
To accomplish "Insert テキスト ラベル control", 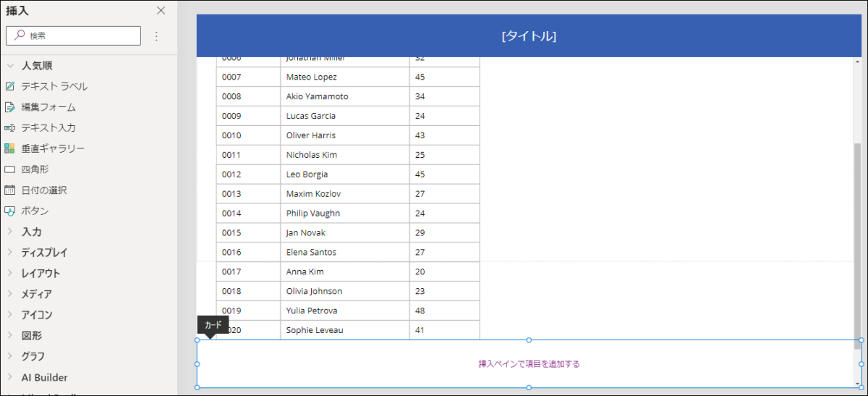I will [54, 86].
